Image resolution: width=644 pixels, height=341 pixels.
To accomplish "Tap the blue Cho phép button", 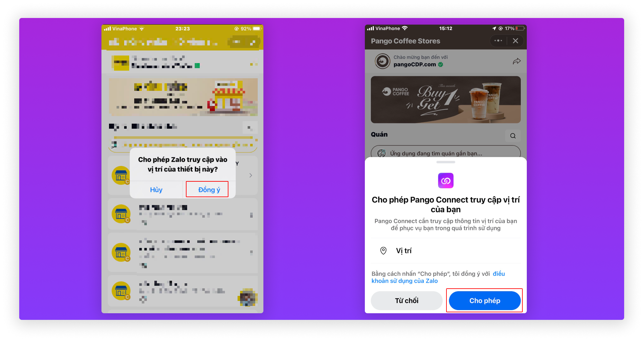I will (485, 301).
